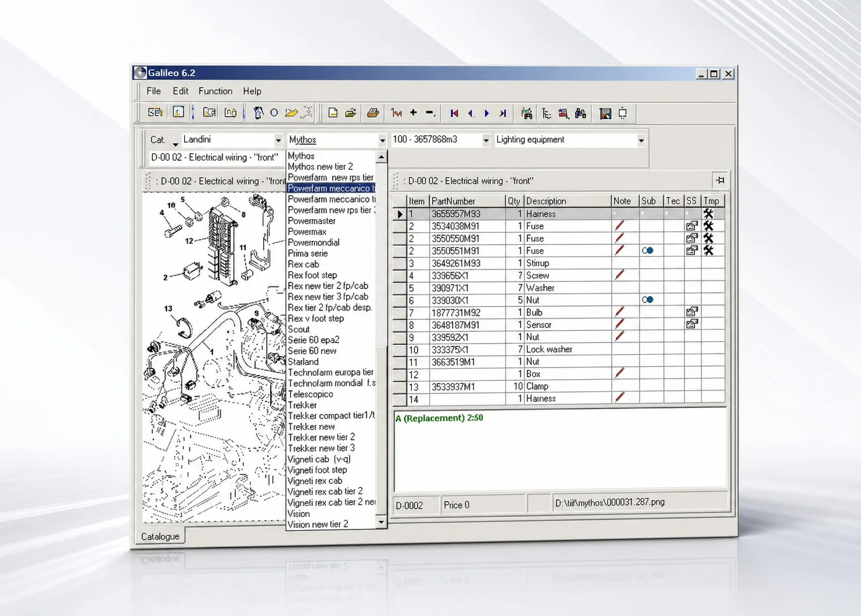Screen dimensions: 861x616
Task: Click SS icon in Bulb row
Action: click(691, 312)
